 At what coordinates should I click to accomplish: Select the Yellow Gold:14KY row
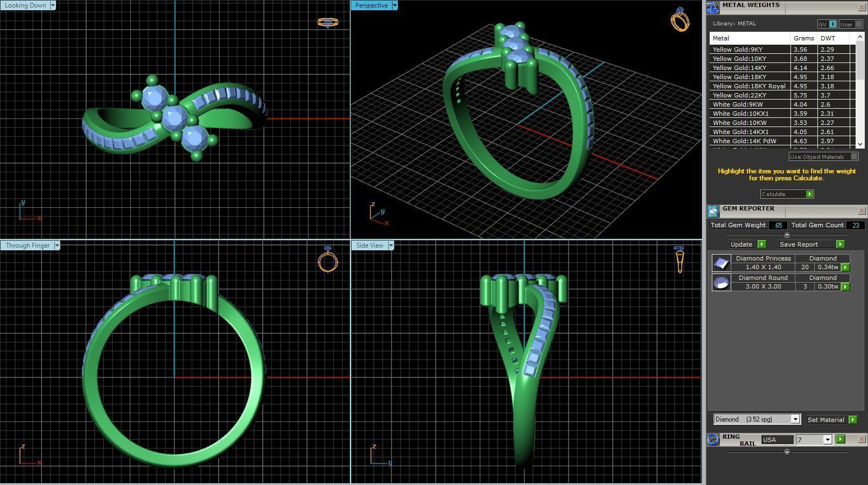click(x=782, y=68)
